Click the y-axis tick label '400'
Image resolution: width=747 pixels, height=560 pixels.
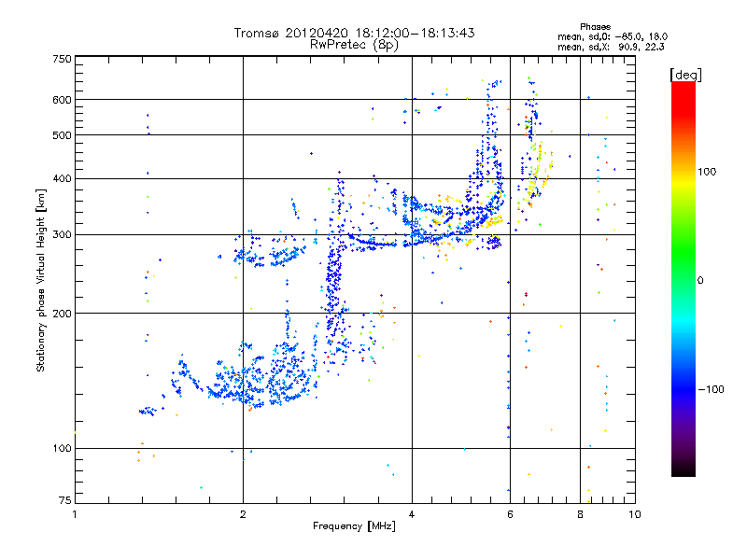[62, 179]
